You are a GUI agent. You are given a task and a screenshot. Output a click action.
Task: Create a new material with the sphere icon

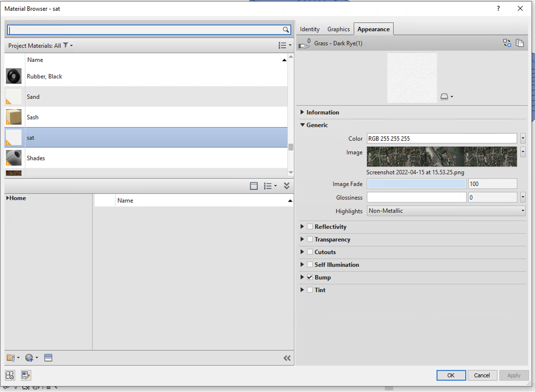(29, 358)
